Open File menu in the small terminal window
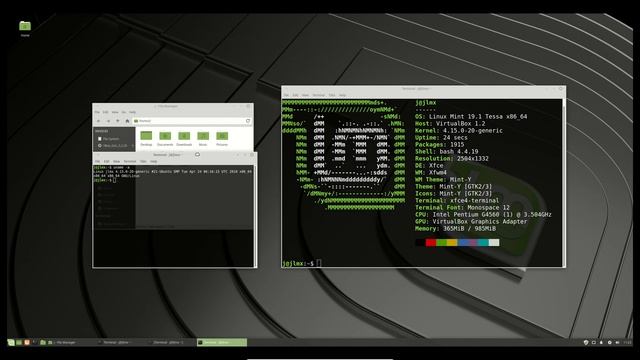640x360 pixels. [x=97, y=162]
